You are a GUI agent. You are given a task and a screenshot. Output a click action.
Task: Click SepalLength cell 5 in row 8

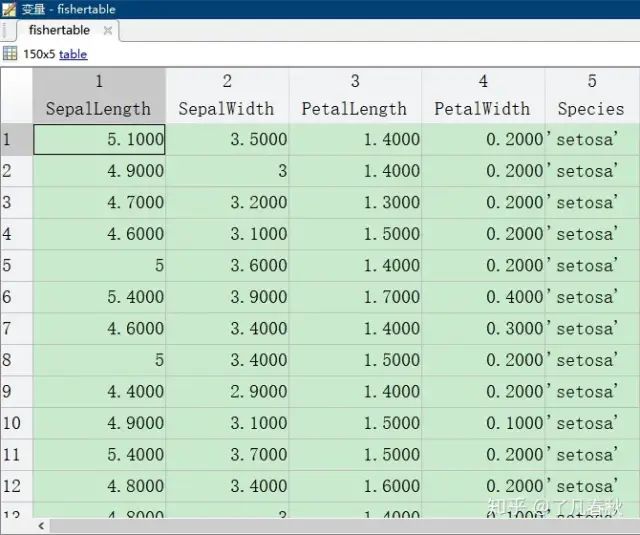[x=99, y=360]
